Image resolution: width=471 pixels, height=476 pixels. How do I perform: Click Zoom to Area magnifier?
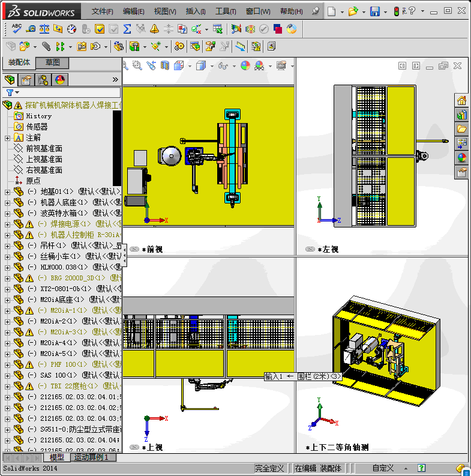pos(137,65)
